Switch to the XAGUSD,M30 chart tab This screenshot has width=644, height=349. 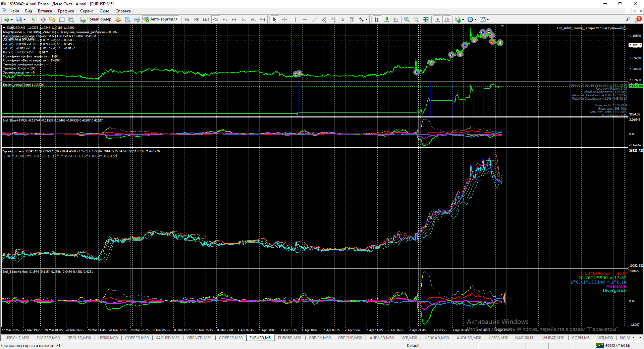(x=168, y=338)
